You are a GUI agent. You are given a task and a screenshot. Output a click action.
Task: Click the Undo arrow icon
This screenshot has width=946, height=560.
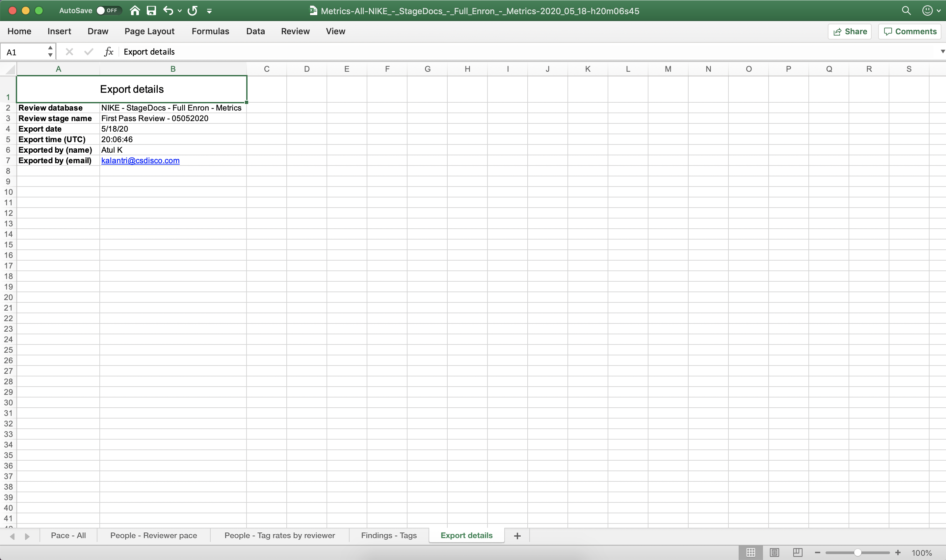[x=168, y=11]
